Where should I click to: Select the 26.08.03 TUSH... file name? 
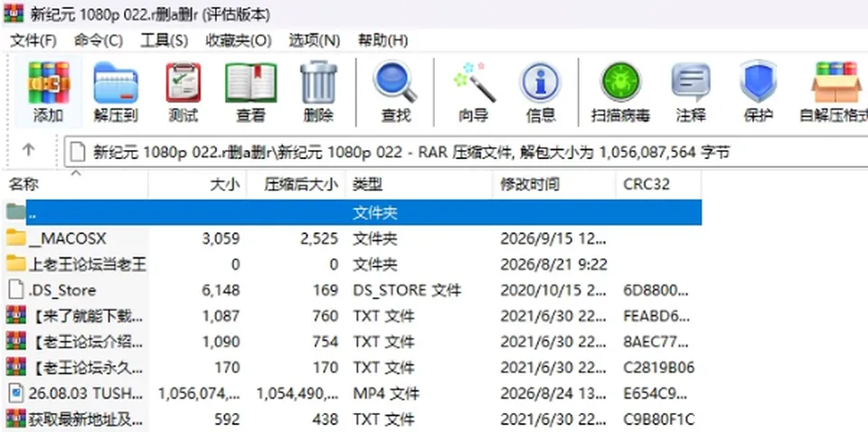coord(86,393)
